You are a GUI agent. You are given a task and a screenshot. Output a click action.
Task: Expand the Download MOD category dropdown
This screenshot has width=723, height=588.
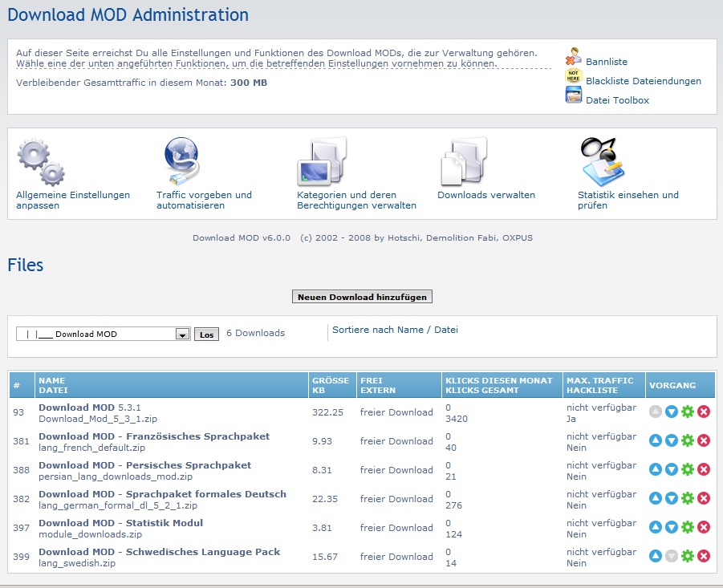182,335
